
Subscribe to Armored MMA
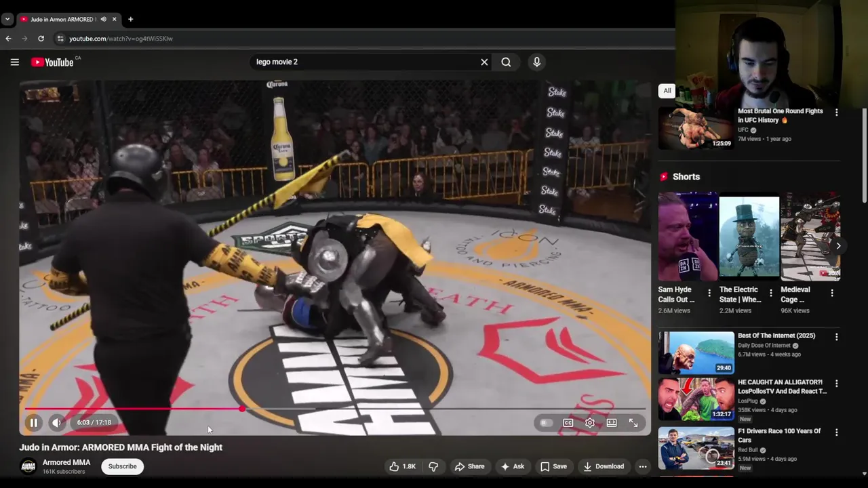[x=123, y=466]
